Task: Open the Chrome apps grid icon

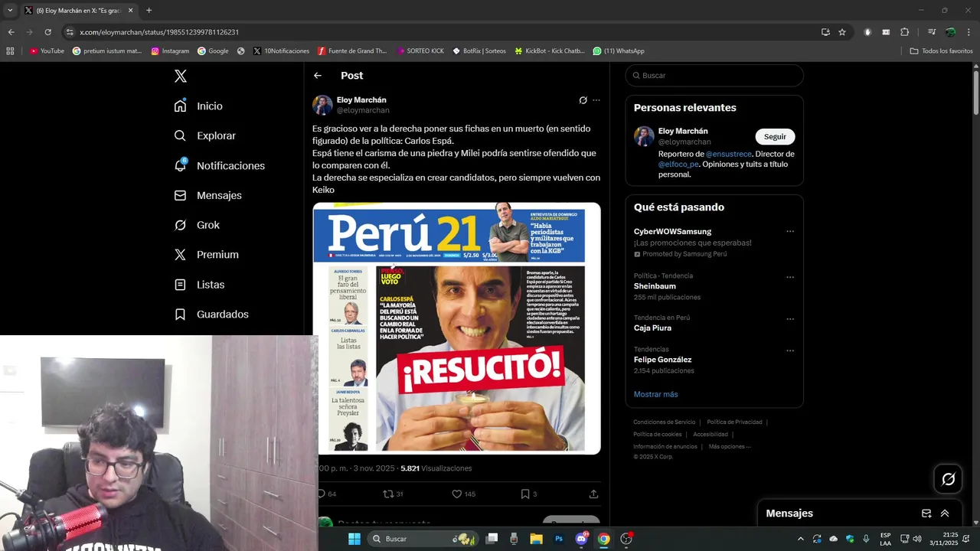Action: coord(10,51)
